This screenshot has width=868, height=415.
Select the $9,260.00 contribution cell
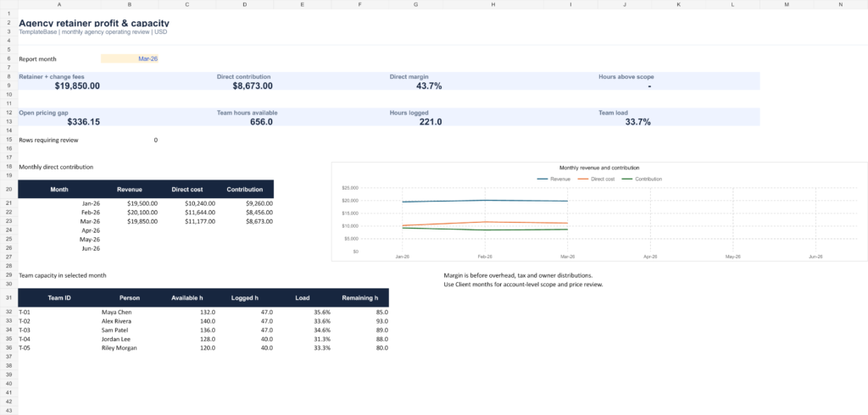pyautogui.click(x=245, y=203)
